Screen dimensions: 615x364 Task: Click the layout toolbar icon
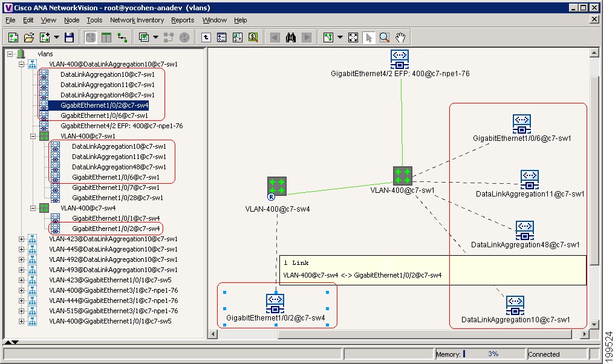[328, 37]
